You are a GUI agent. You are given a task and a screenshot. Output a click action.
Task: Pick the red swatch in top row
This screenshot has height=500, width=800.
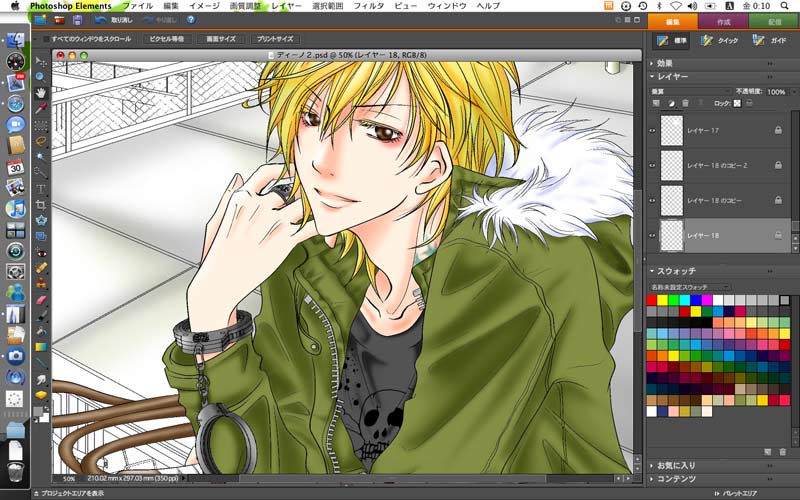(x=652, y=300)
